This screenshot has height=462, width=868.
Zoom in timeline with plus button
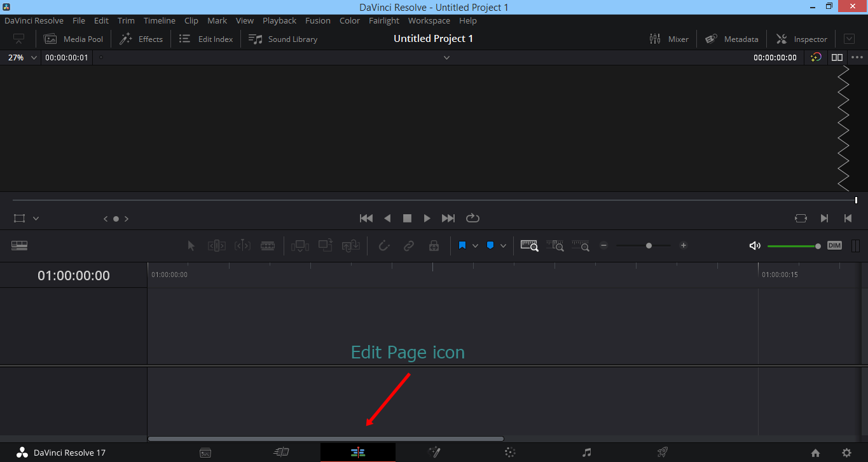tap(684, 245)
